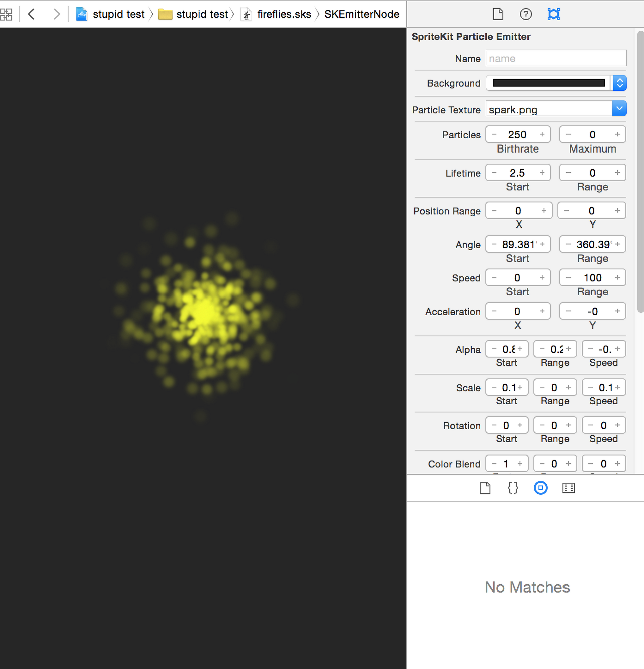Show the File inspector
The image size is (644, 669).
[498, 14]
